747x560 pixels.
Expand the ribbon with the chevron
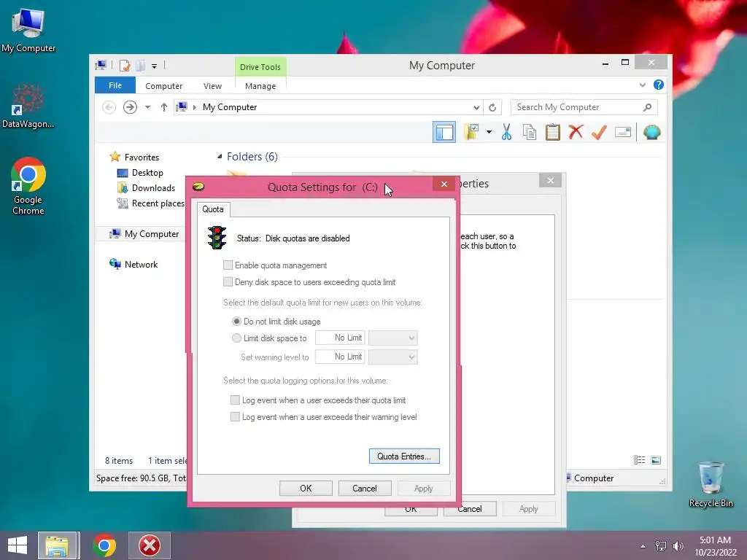[x=643, y=85]
